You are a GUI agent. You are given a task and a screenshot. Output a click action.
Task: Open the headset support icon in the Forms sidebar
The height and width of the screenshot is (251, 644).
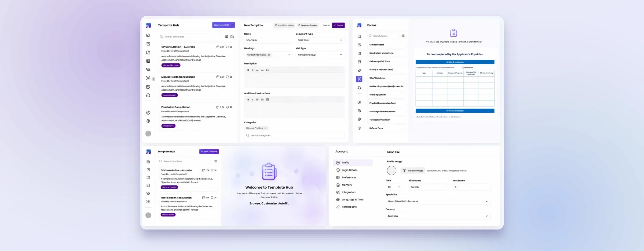(x=359, y=88)
